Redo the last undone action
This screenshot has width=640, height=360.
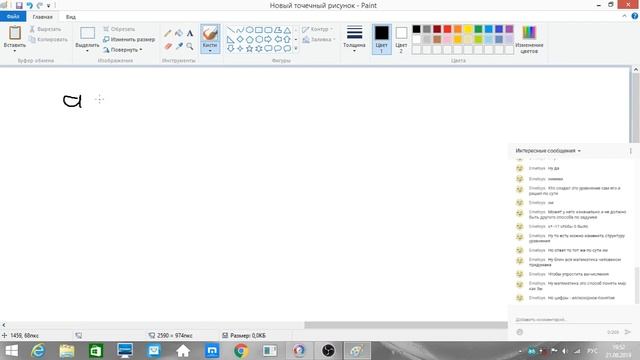40,5
